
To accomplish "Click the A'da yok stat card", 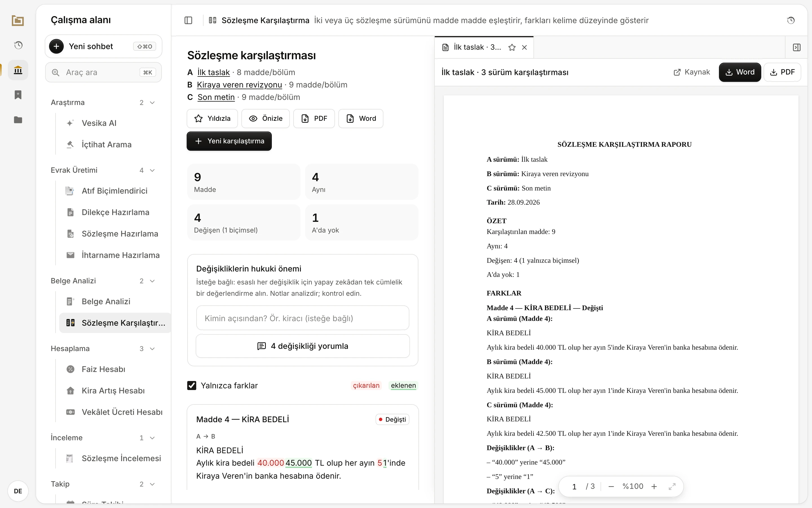I will click(361, 222).
